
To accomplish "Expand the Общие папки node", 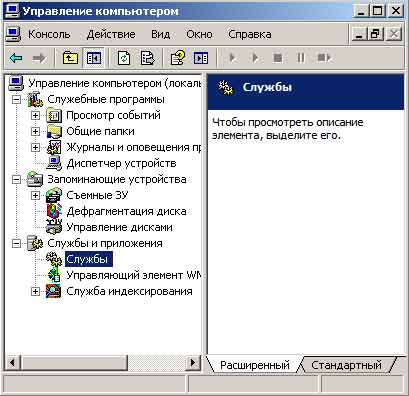I will tap(35, 132).
